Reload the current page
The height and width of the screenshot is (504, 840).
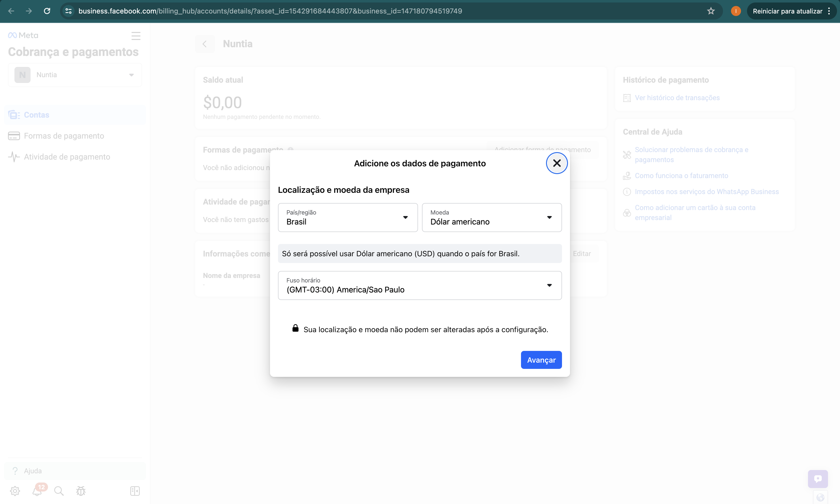(47, 11)
